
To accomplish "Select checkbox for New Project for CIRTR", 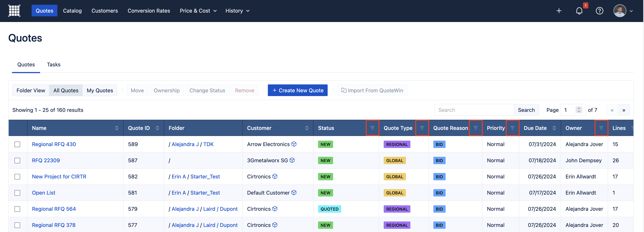I will (17, 177).
